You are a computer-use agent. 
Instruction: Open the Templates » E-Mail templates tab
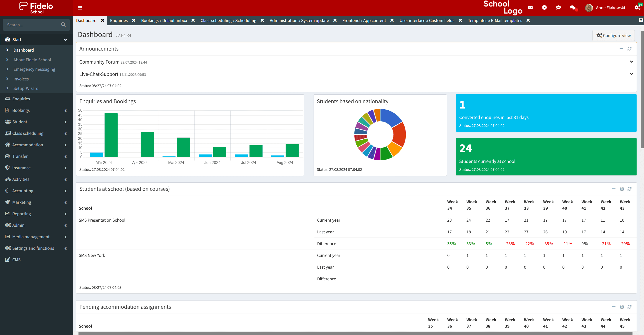point(495,20)
